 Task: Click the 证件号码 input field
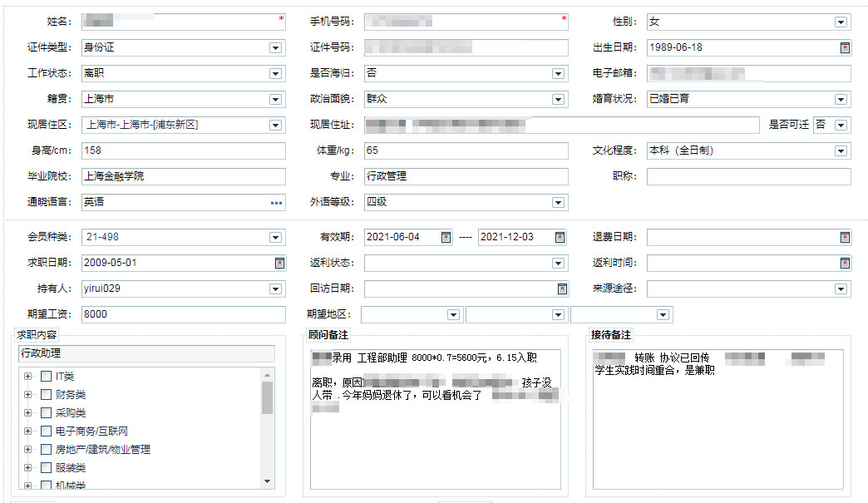pyautogui.click(x=466, y=47)
